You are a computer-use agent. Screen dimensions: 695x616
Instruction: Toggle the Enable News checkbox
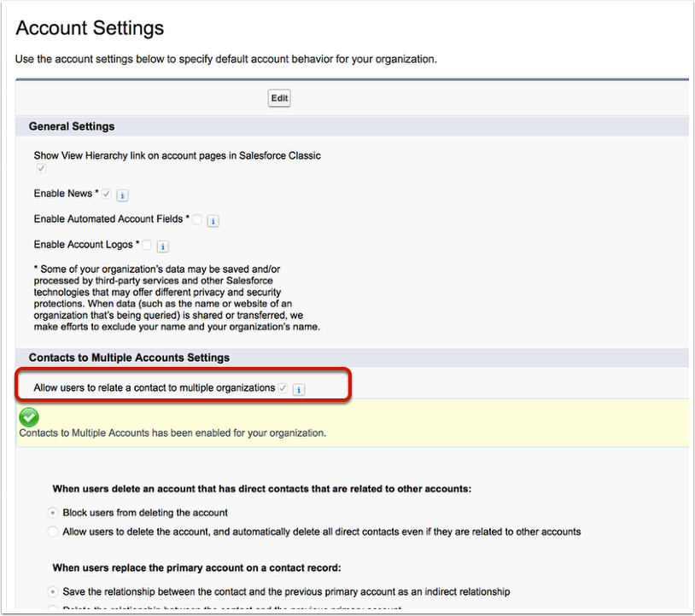[107, 194]
